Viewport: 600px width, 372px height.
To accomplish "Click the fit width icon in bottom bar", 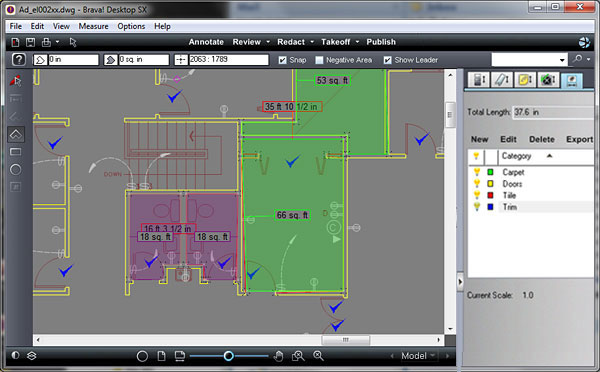I will [x=179, y=356].
